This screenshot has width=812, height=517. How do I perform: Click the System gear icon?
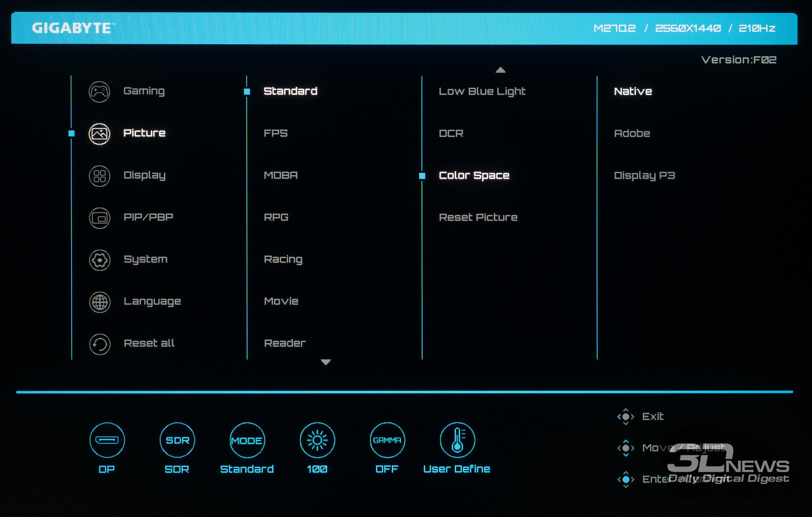coord(99,260)
